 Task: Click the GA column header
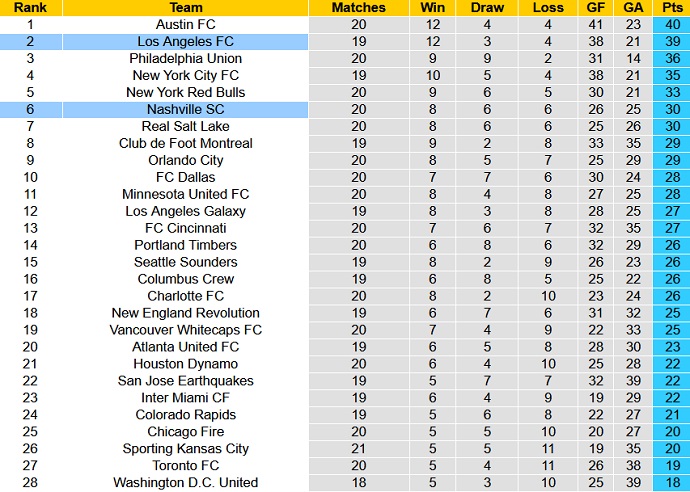pyautogui.click(x=633, y=7)
